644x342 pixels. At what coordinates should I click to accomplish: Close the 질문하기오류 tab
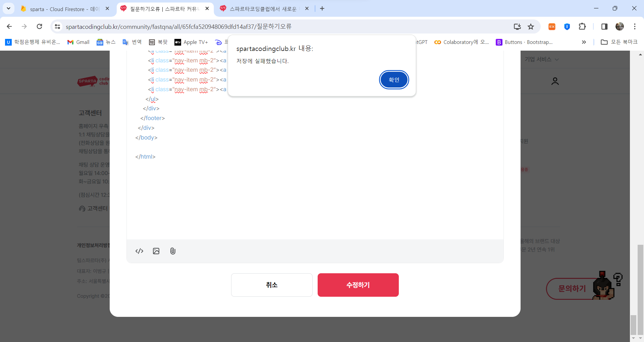tap(207, 9)
